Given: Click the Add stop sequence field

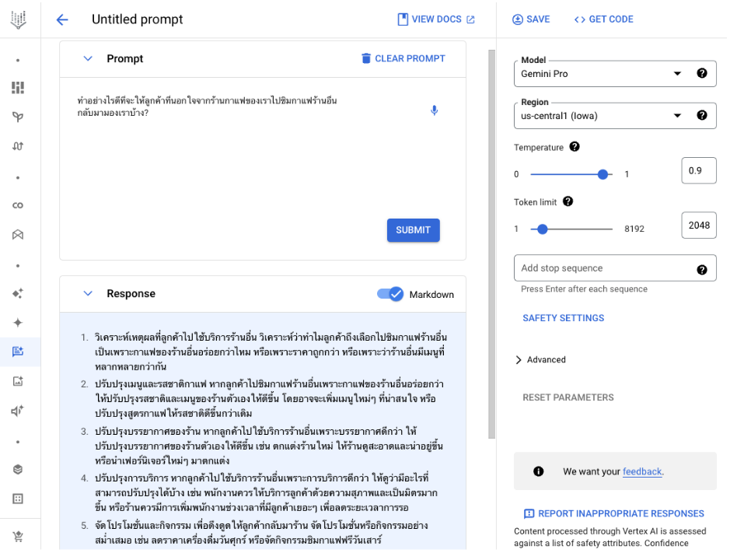Looking at the screenshot, I should pos(606,269).
